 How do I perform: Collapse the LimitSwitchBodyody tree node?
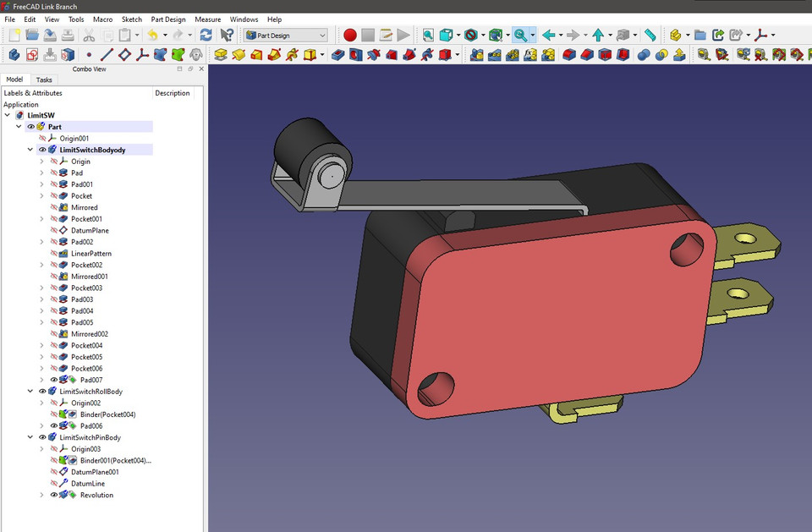click(30, 150)
